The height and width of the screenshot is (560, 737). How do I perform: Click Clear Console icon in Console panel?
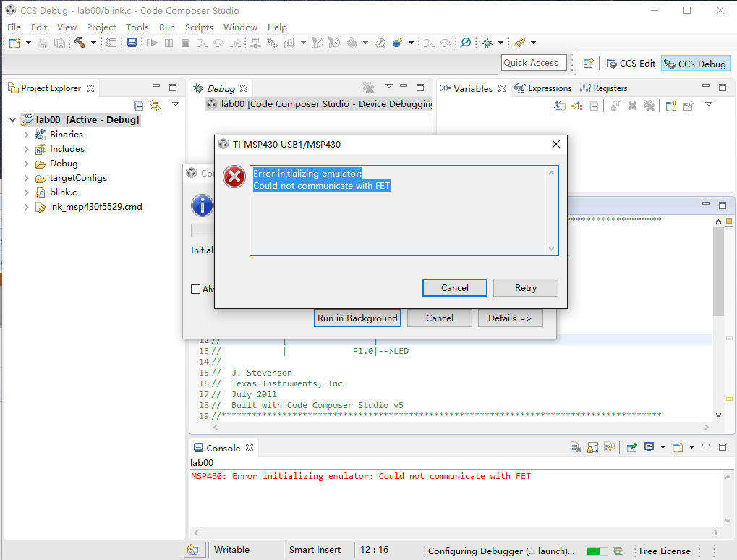pos(576,448)
